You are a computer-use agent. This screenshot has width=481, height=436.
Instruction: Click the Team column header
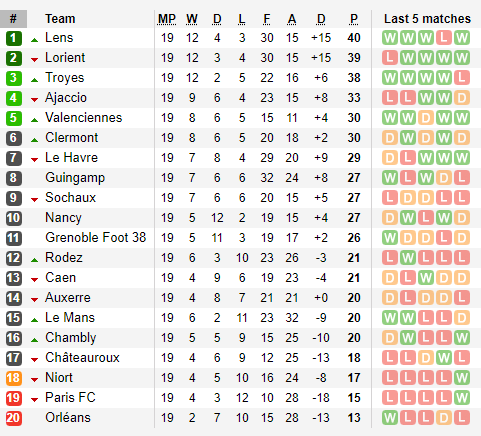(x=60, y=19)
